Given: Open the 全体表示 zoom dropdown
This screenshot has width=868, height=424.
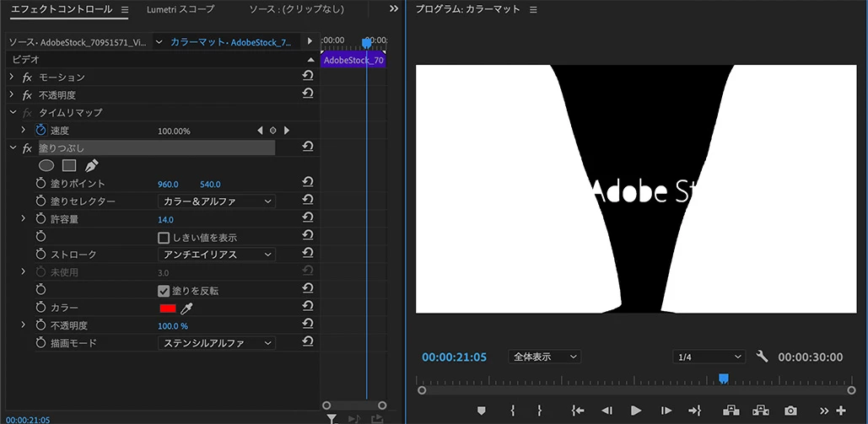Looking at the screenshot, I should 545,357.
